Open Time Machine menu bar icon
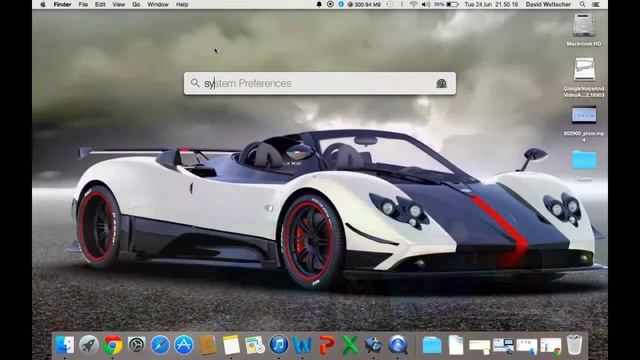Screen dimensions: 640x360 [x=390, y=4]
